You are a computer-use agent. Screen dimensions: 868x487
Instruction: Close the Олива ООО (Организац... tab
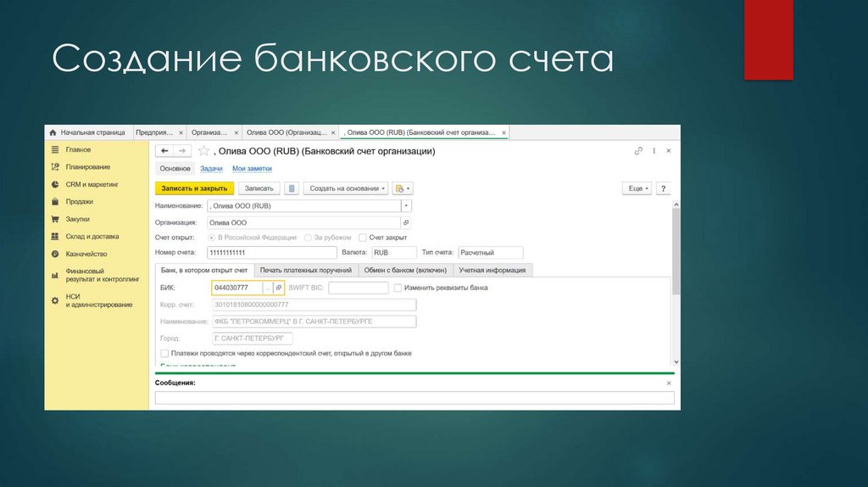[332, 133]
